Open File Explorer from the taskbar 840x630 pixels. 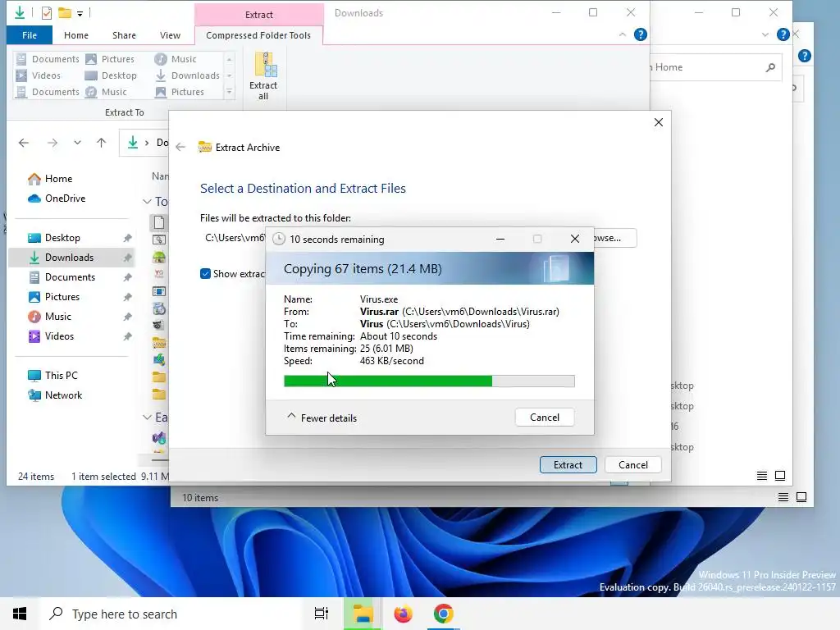pos(363,614)
